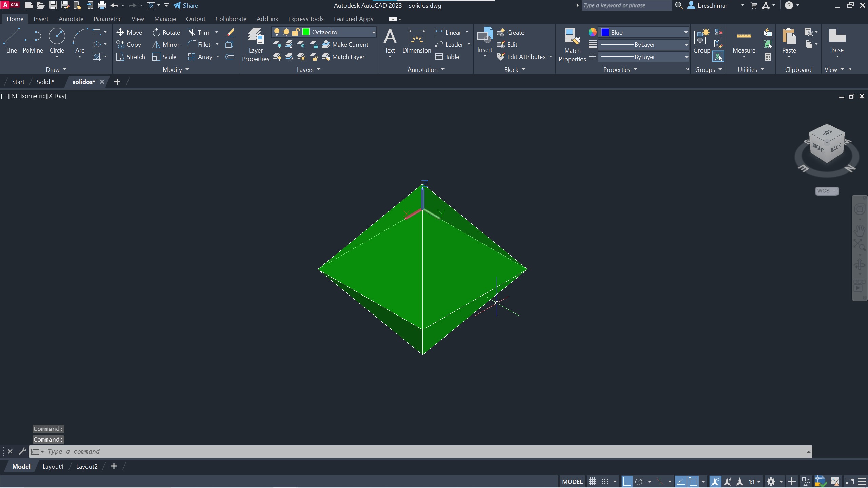This screenshot has width=868, height=488.
Task: Click the Object Color wheel icon
Action: pyautogui.click(x=592, y=32)
